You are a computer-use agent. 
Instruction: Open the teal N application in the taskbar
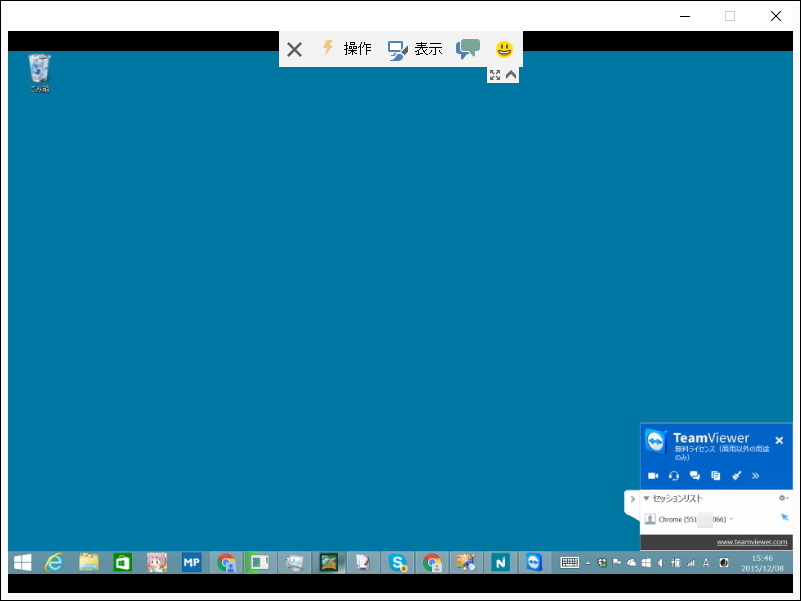500,563
